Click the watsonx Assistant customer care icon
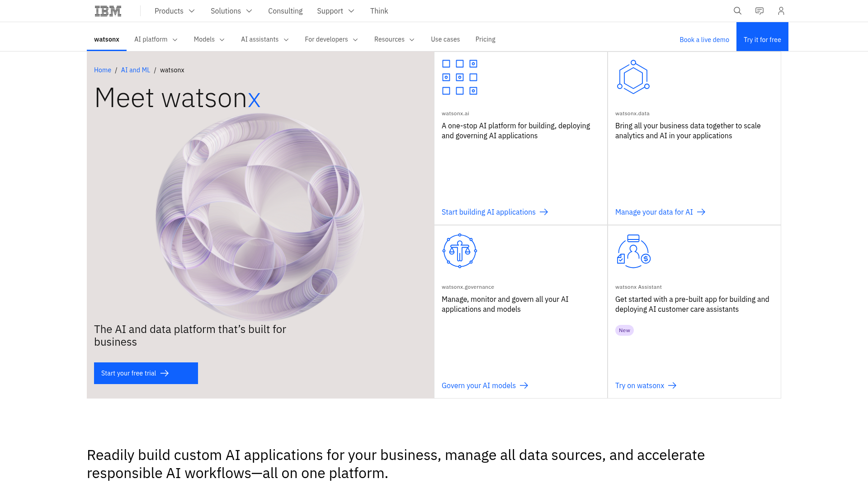868x488 pixels. (x=633, y=251)
